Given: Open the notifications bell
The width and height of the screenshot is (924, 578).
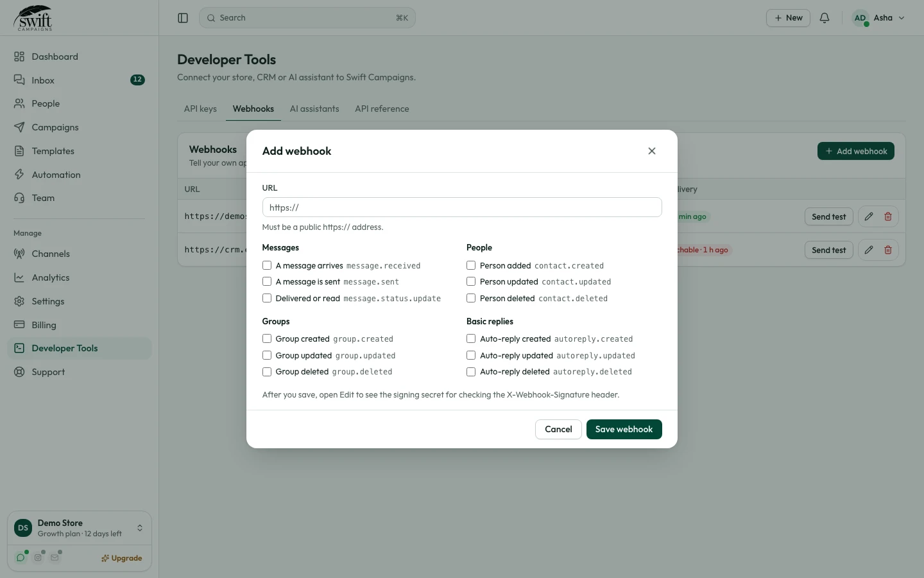Looking at the screenshot, I should coord(825,18).
